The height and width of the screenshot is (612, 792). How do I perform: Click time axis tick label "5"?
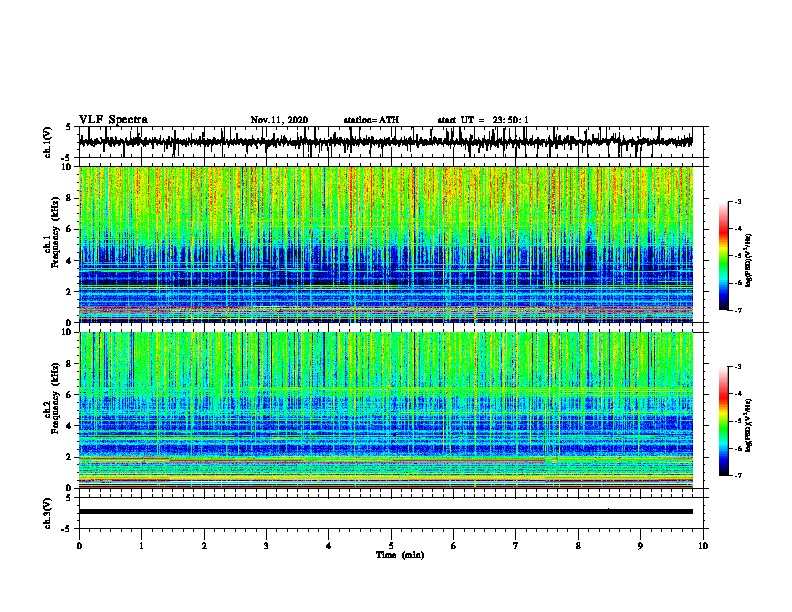pyautogui.click(x=391, y=546)
